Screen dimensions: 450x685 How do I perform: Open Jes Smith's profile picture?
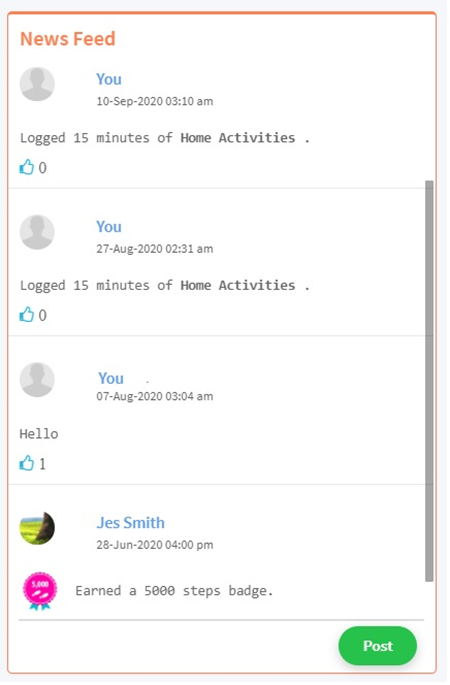point(37,529)
